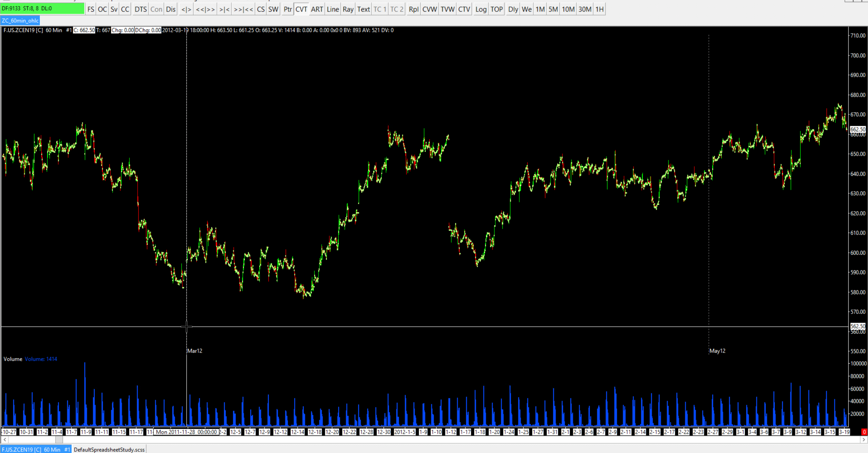Select the DefaultSpreadsheetStudy.scss bottom tab
Viewport: 868px width, 453px height.
click(109, 449)
